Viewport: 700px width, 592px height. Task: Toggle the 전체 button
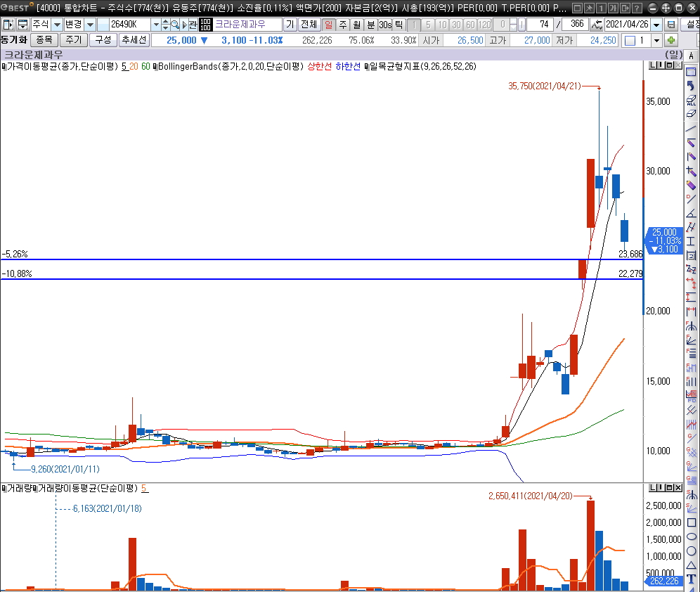[x=309, y=25]
